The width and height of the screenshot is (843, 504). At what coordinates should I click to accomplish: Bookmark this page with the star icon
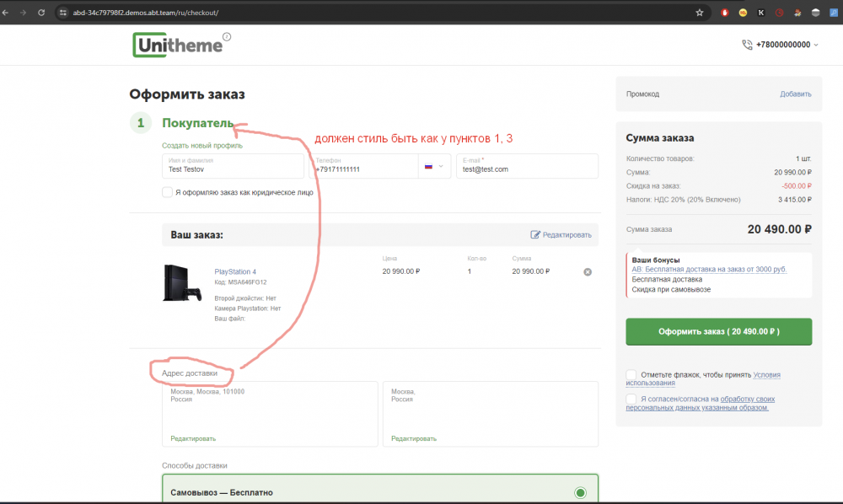coord(699,13)
